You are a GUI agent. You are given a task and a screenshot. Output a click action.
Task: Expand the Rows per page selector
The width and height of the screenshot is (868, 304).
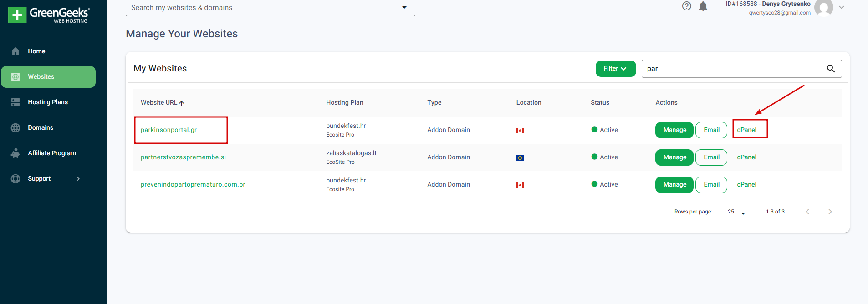pos(738,212)
